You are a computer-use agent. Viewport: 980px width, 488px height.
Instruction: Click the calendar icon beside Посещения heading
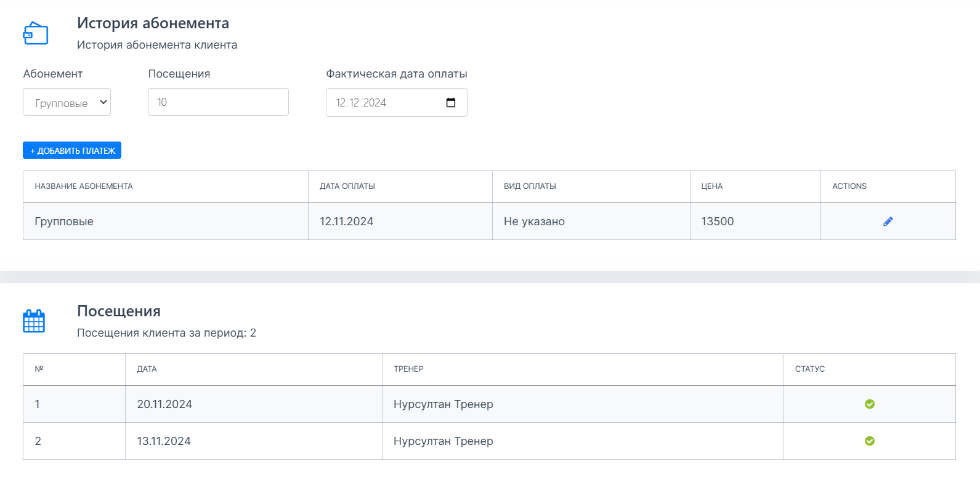(34, 321)
